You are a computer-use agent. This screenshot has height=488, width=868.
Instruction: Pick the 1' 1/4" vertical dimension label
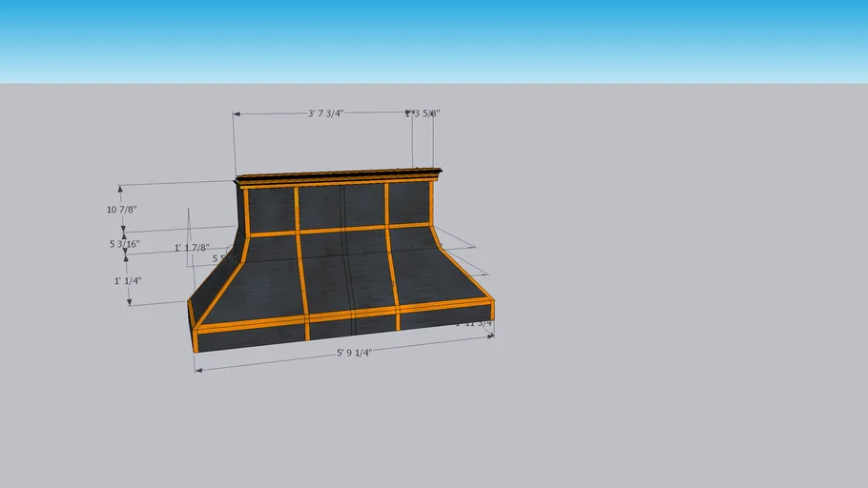coord(128,281)
